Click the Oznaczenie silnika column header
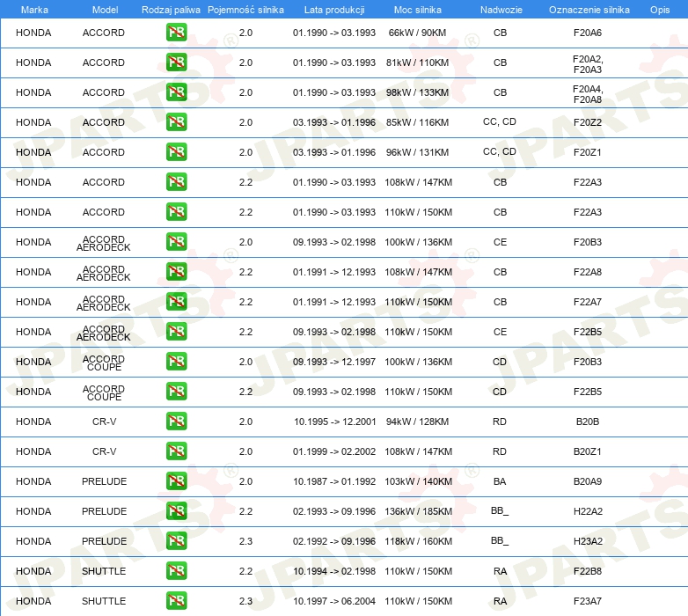 (x=589, y=10)
